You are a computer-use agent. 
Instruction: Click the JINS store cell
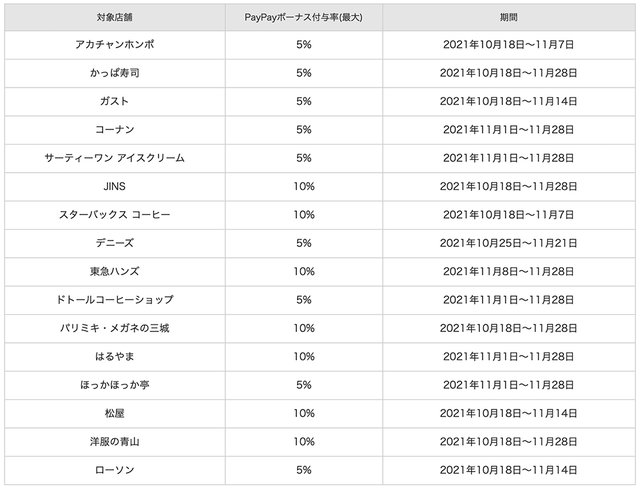click(x=115, y=186)
